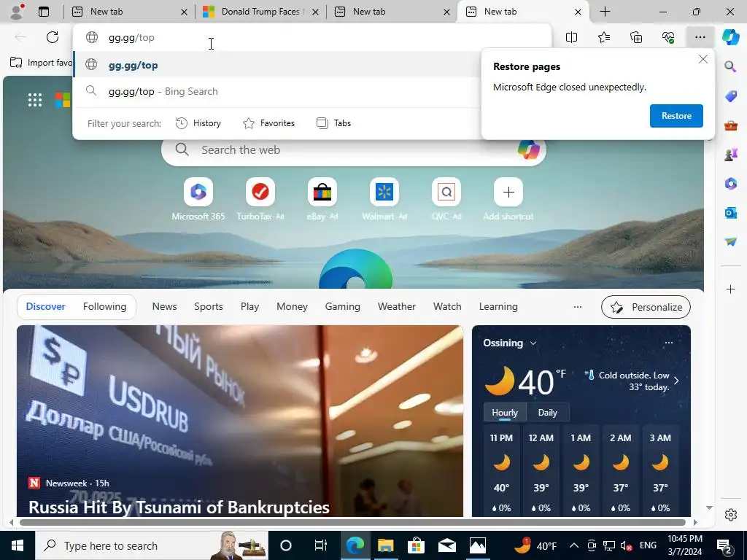Expand Cold outside alert chevron
747x560 pixels.
[x=676, y=381]
